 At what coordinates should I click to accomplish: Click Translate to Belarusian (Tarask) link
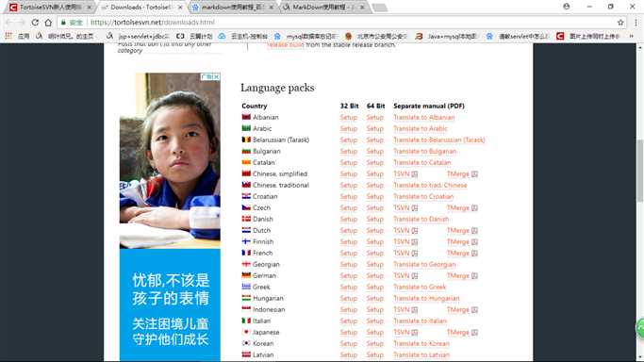(x=439, y=140)
